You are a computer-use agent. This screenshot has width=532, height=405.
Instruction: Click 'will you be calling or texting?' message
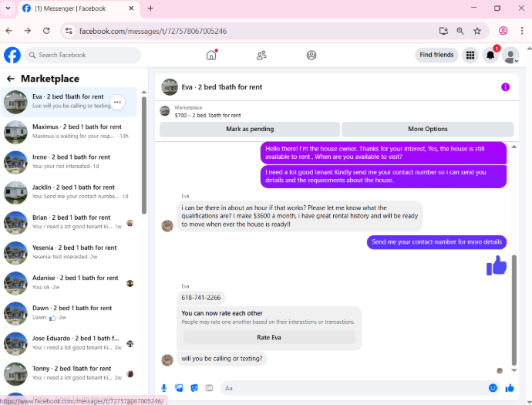[222, 359]
